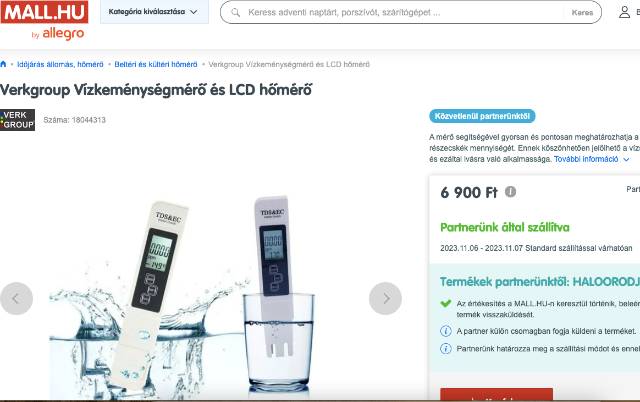Show price info icon beside 6 900 Ft
Image resolution: width=640 pixels, height=402 pixels.
pos(510,191)
